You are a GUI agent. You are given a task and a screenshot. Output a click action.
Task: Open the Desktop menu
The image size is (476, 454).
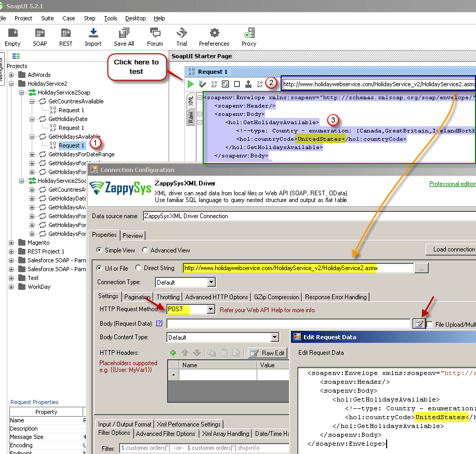tap(135, 18)
